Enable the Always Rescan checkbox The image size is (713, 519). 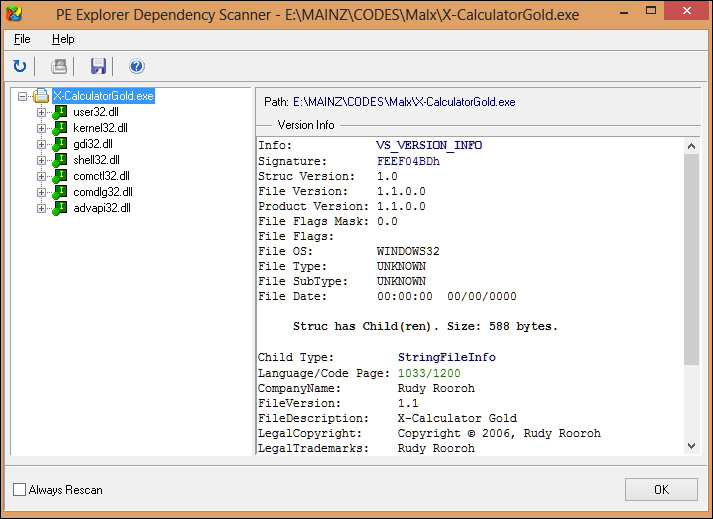click(20, 489)
